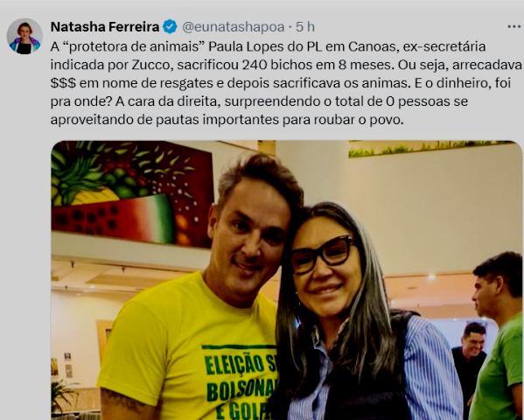524x420 pixels.
Task: Open the @eunatashapoa handle link
Action: 234,27
